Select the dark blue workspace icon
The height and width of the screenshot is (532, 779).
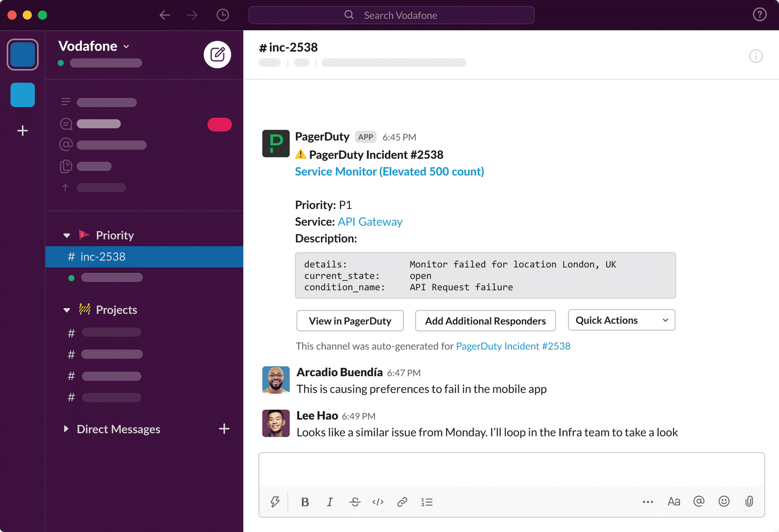pos(22,55)
